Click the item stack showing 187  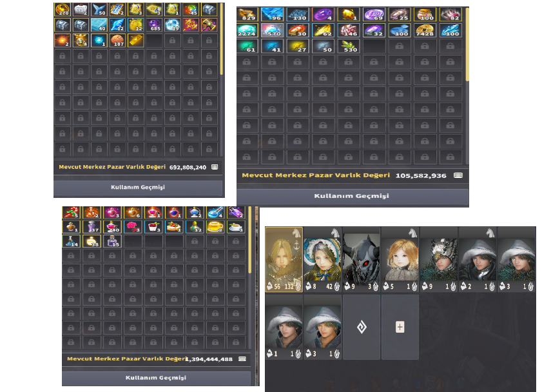(117, 41)
